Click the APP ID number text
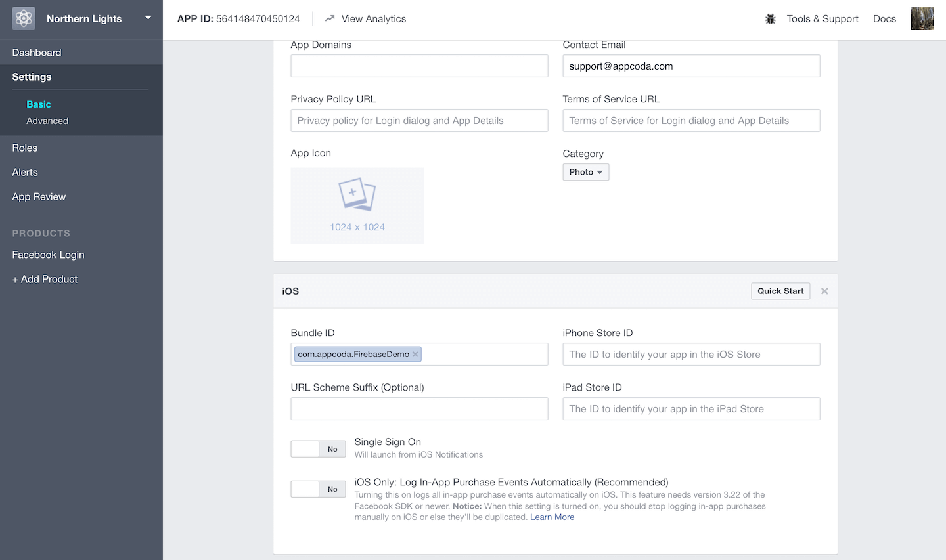 coord(258,18)
